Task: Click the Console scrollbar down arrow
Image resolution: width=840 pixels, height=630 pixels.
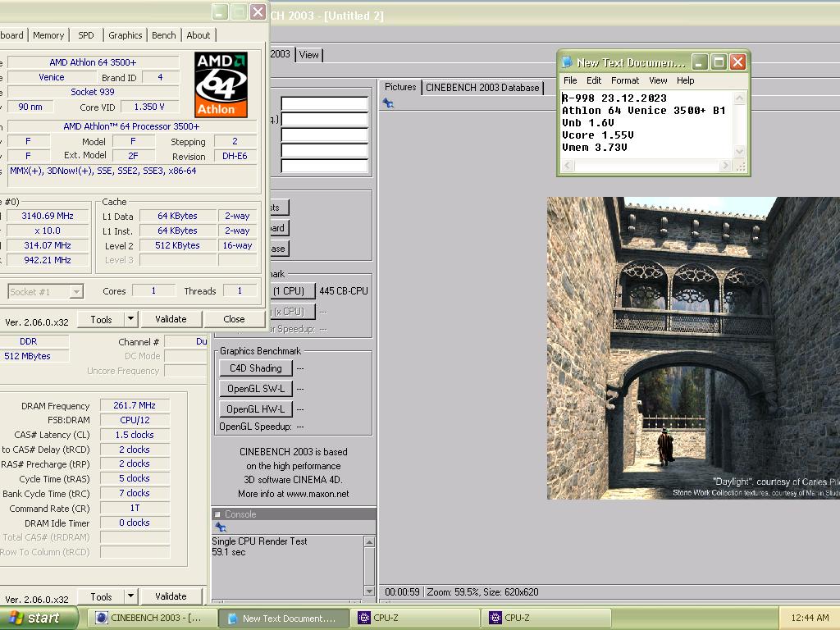Action: tap(369, 591)
